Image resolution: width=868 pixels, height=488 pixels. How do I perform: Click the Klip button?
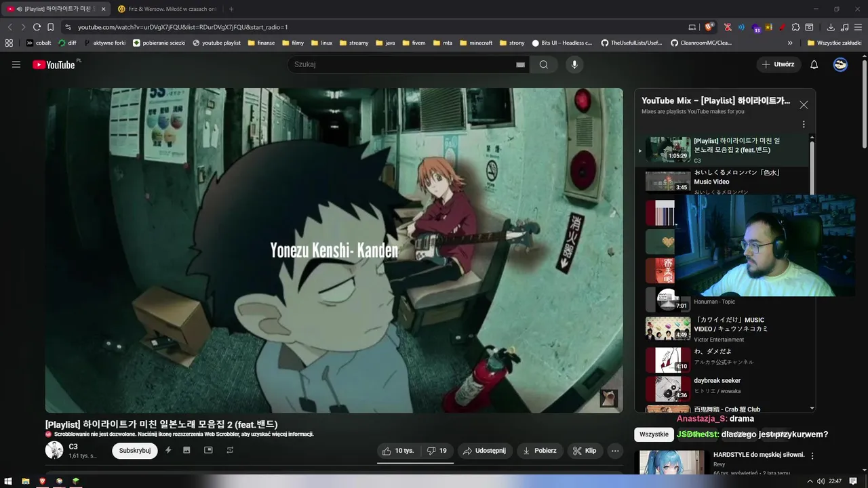click(x=585, y=451)
